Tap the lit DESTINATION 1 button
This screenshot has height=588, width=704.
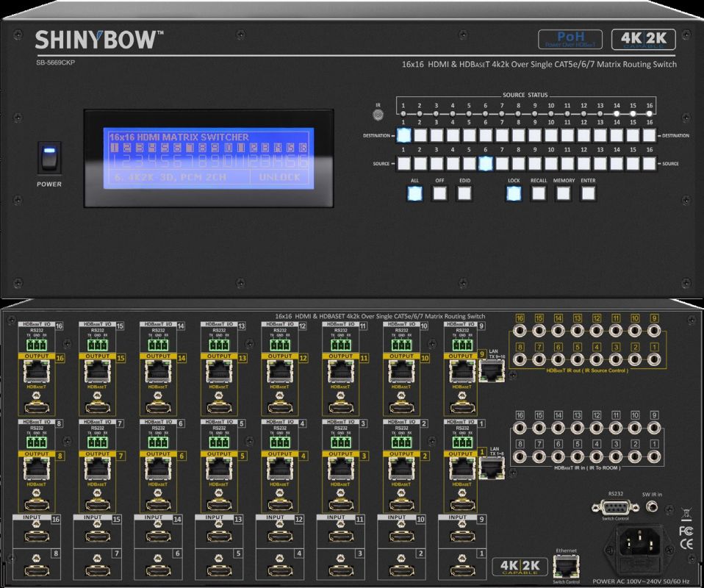(403, 135)
